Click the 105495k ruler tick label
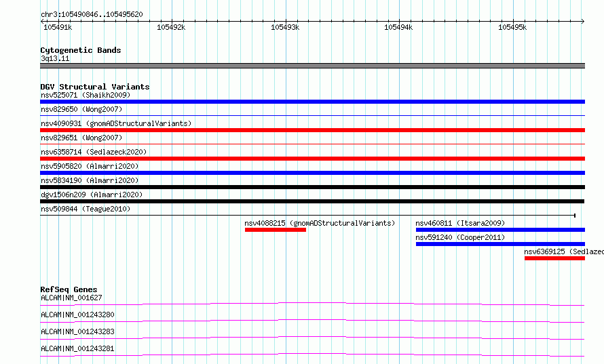Screen dimensions: 604x364 [x=512, y=27]
